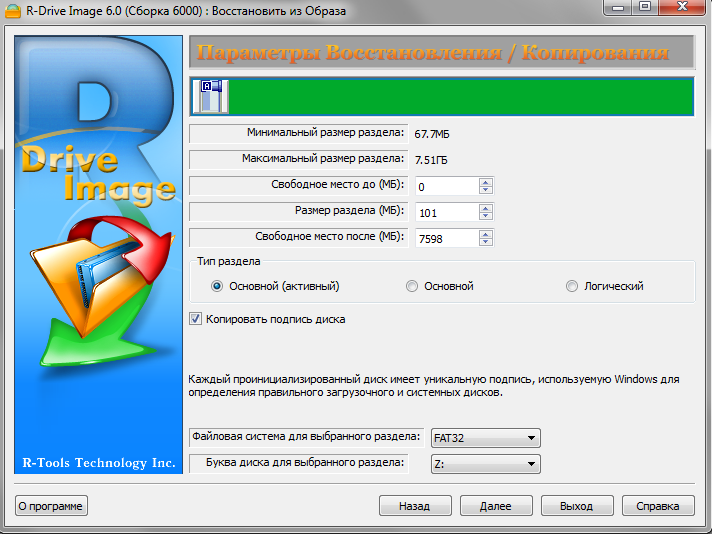Click the Далее button
The image size is (712, 534).
(x=496, y=506)
